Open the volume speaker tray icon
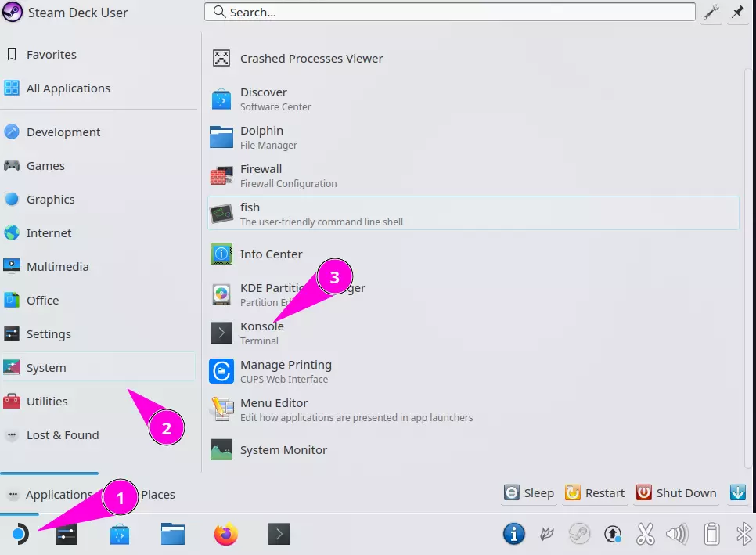756x555 pixels. click(x=678, y=534)
